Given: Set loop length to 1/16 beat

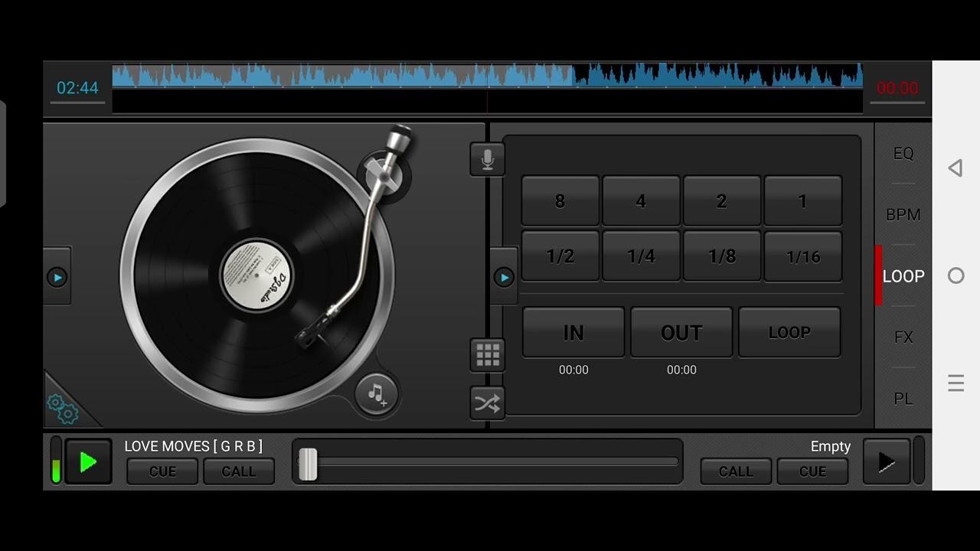Looking at the screenshot, I should pyautogui.click(x=802, y=256).
